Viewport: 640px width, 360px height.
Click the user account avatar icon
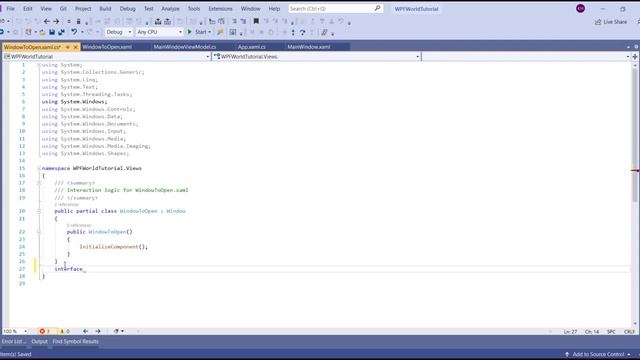580,9
